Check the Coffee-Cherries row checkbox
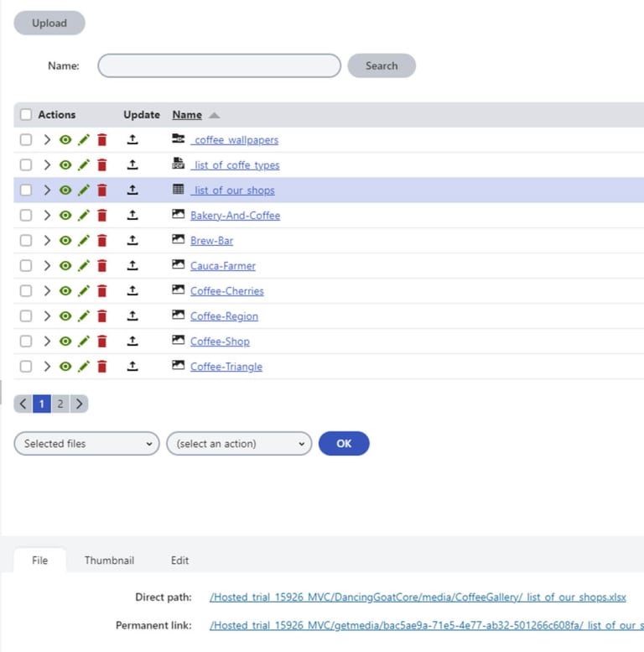The image size is (644, 652). point(26,290)
